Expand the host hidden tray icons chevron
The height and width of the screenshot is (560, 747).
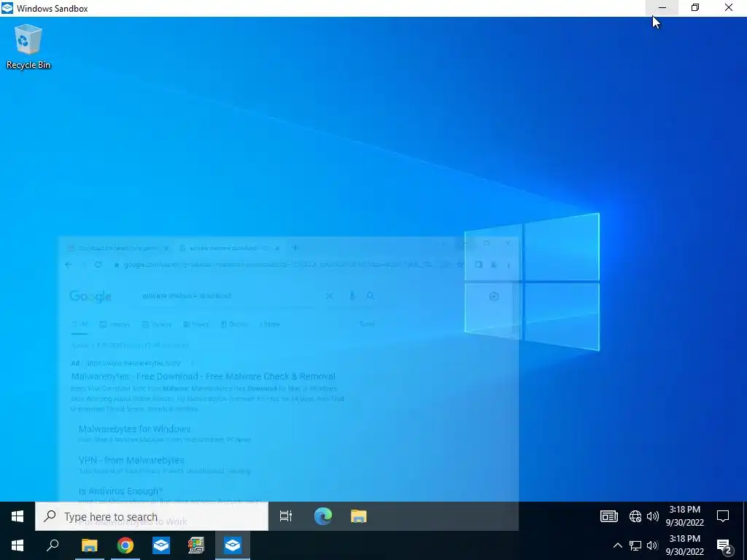(x=617, y=545)
